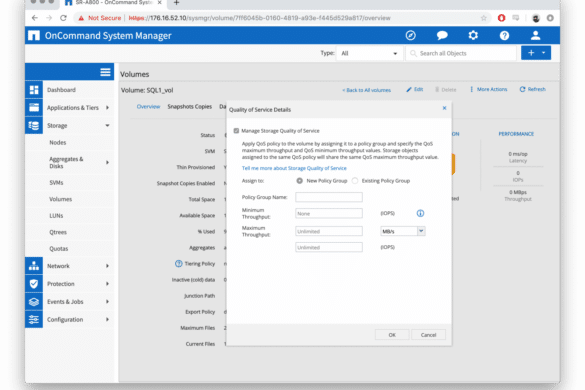Image resolution: width=585 pixels, height=390 pixels.
Task: Click the Search all Objects field
Action: point(461,53)
